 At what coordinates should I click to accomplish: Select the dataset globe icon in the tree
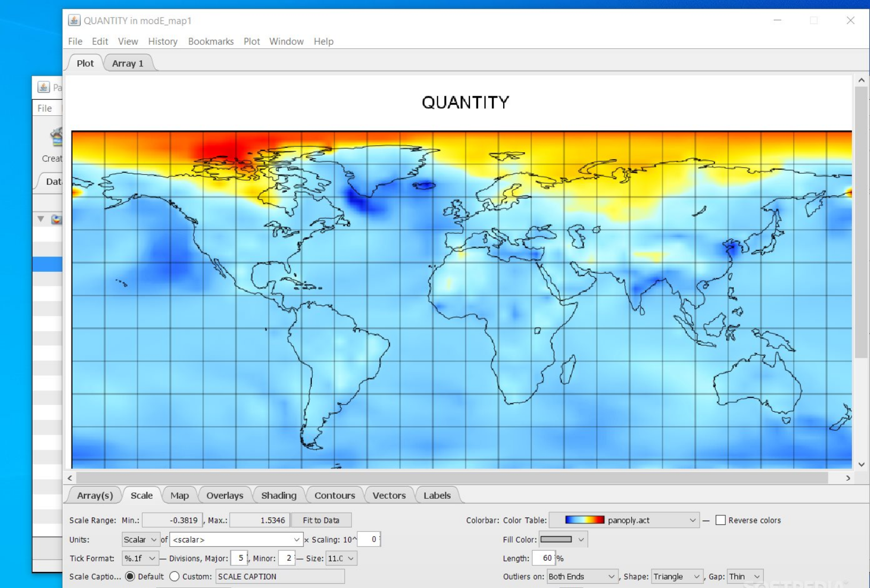point(56,219)
